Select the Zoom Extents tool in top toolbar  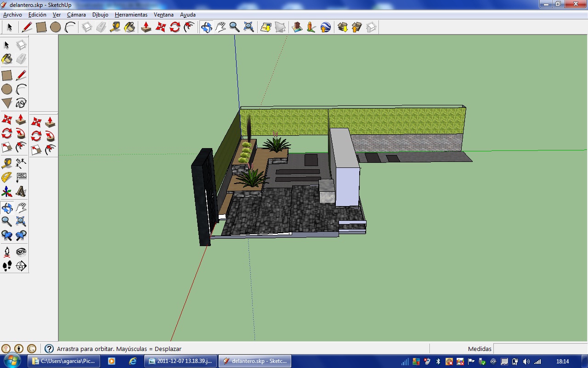tap(249, 27)
